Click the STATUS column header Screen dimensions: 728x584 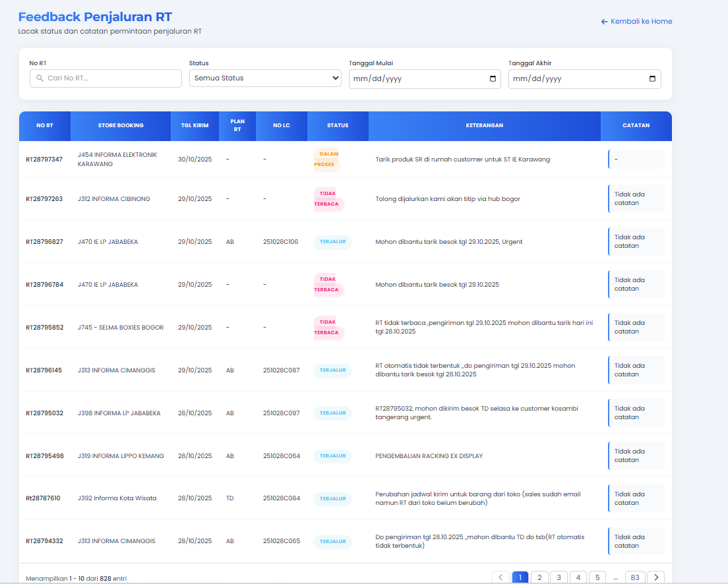pyautogui.click(x=338, y=125)
